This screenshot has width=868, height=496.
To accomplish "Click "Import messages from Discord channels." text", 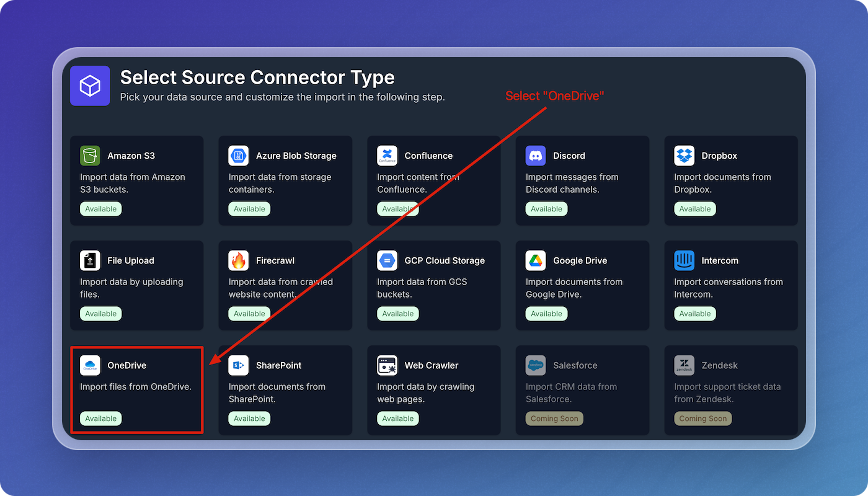I will pos(572,183).
